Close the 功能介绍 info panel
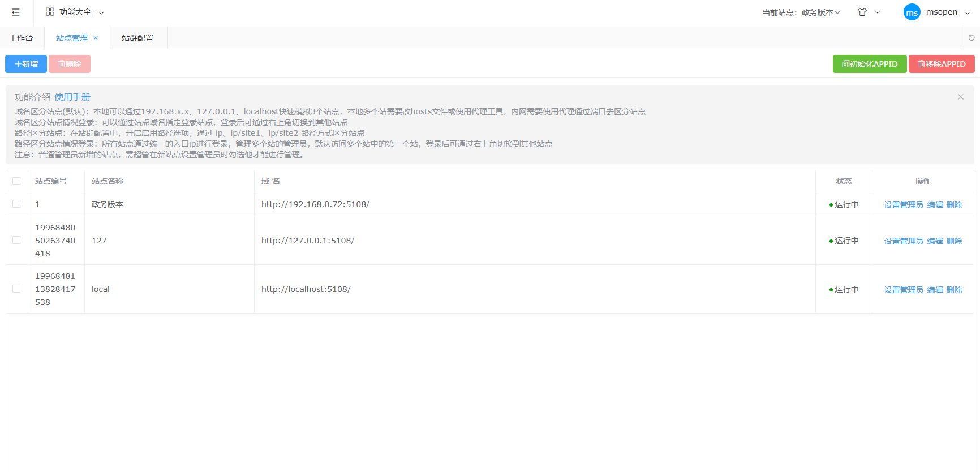The image size is (980, 472). coord(960,97)
